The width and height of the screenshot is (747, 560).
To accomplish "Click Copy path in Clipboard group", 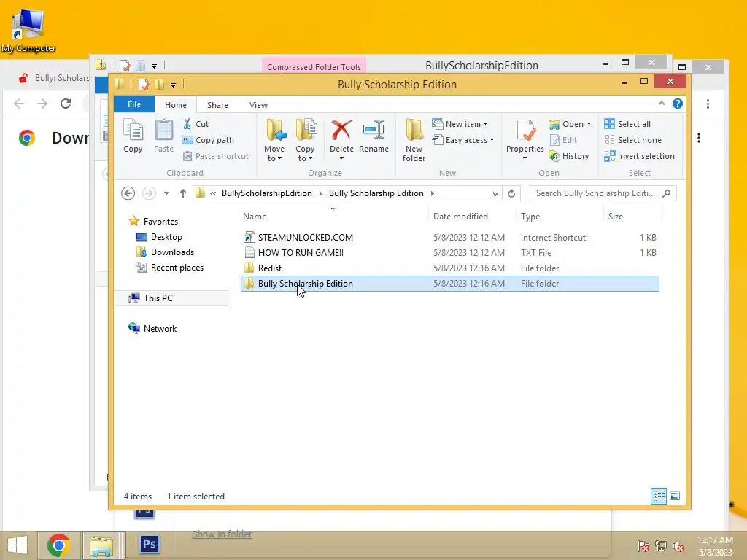I will (208, 140).
